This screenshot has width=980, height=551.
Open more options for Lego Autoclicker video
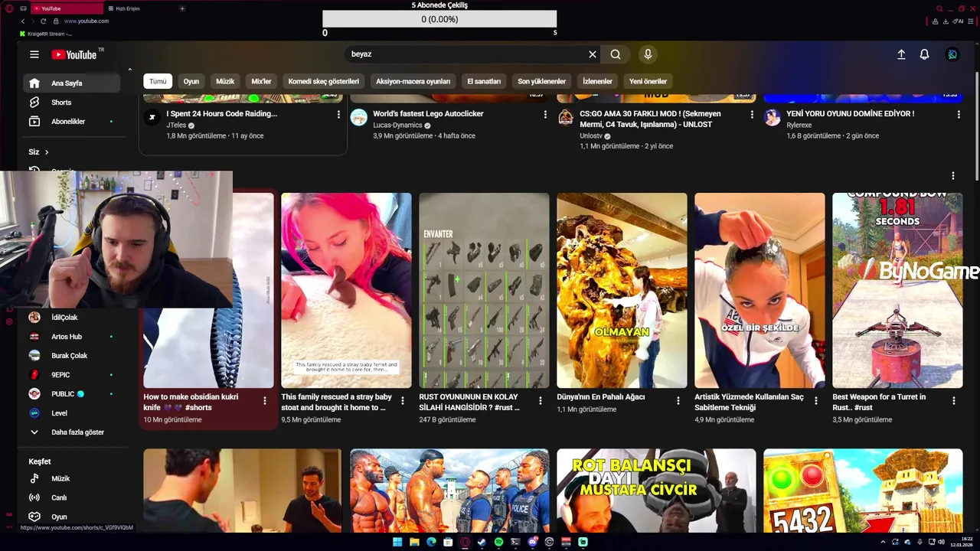click(x=545, y=114)
